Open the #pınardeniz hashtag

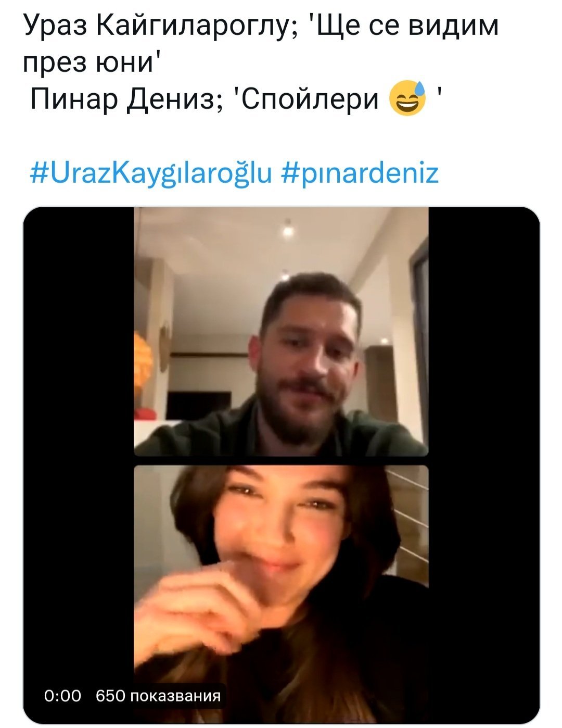click(361, 173)
